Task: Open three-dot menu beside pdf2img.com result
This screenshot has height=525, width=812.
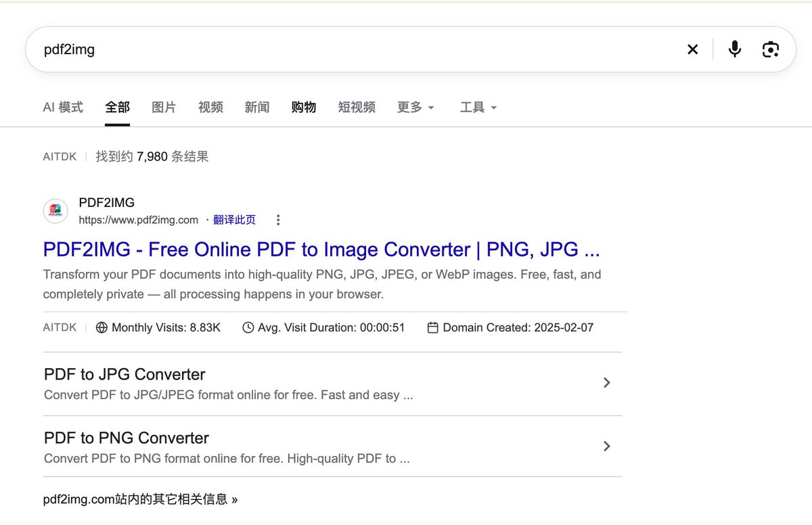Action: tap(278, 220)
